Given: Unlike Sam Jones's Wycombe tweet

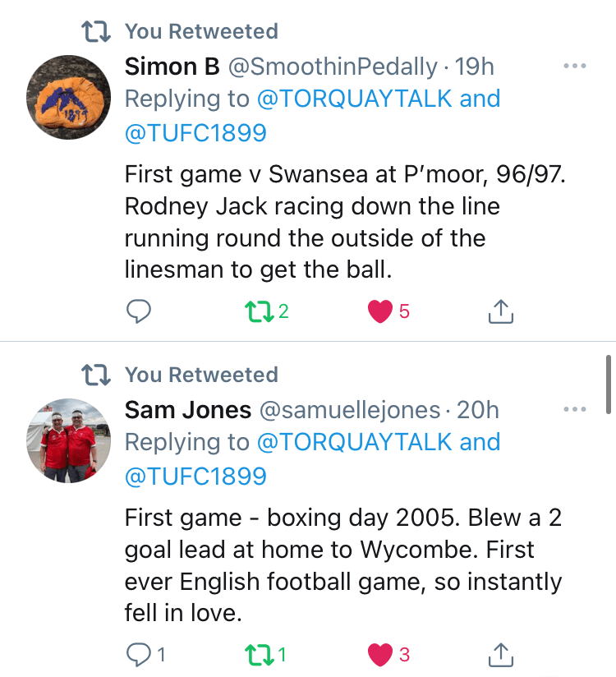Looking at the screenshot, I should pyautogui.click(x=380, y=655).
